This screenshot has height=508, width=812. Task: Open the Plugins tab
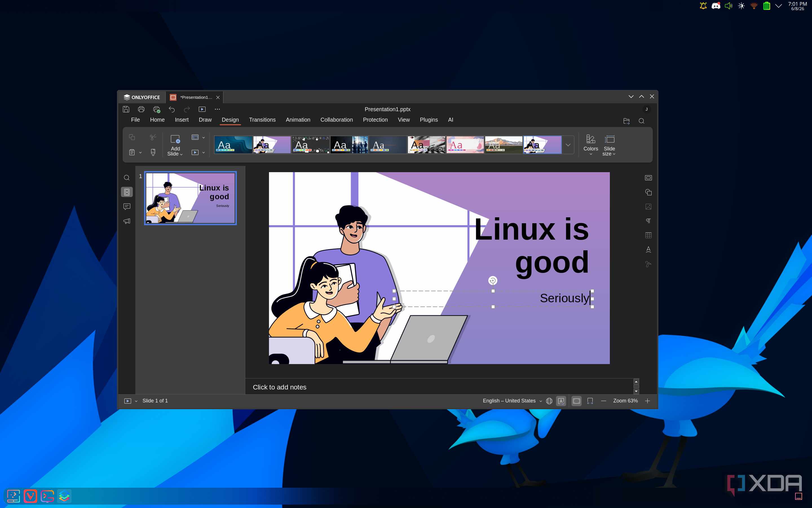429,120
